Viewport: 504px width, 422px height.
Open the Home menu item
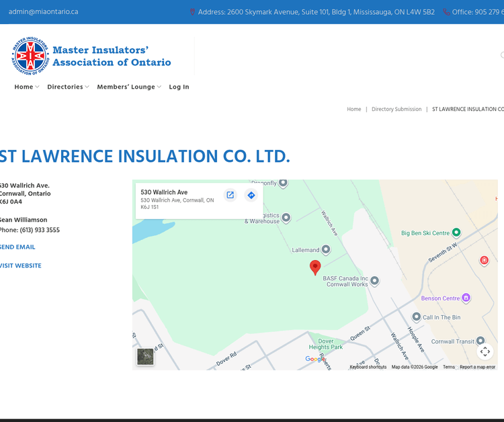(x=24, y=87)
